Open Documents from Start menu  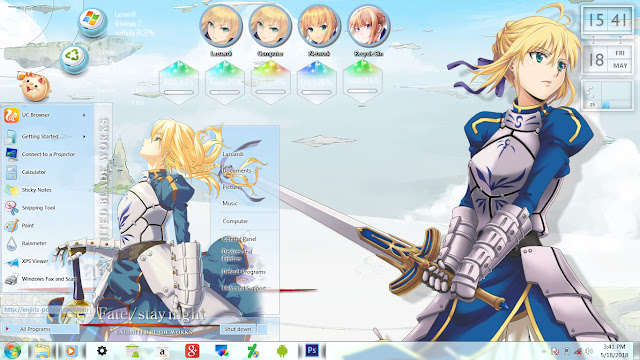click(237, 171)
